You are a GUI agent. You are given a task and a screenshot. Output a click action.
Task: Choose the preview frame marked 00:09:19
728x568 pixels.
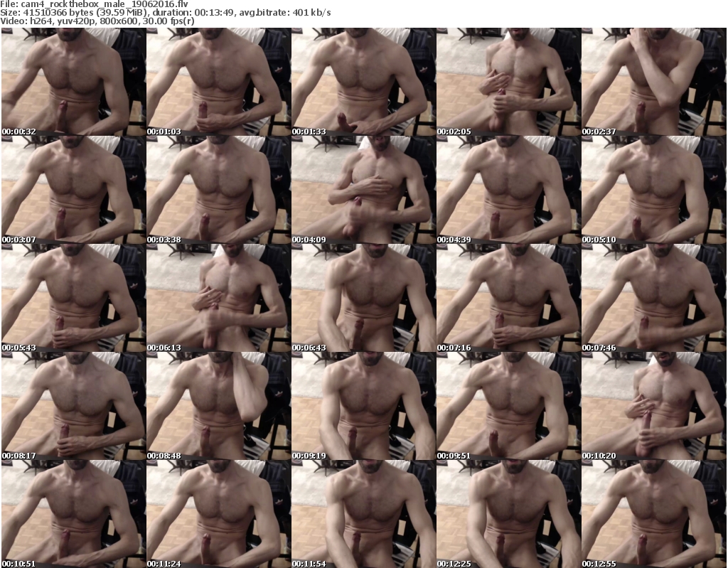click(363, 406)
